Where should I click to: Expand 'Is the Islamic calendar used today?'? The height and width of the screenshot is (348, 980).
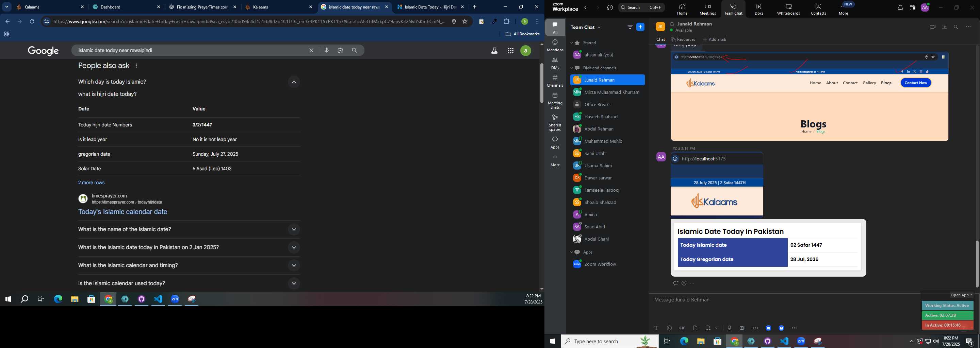click(293, 283)
